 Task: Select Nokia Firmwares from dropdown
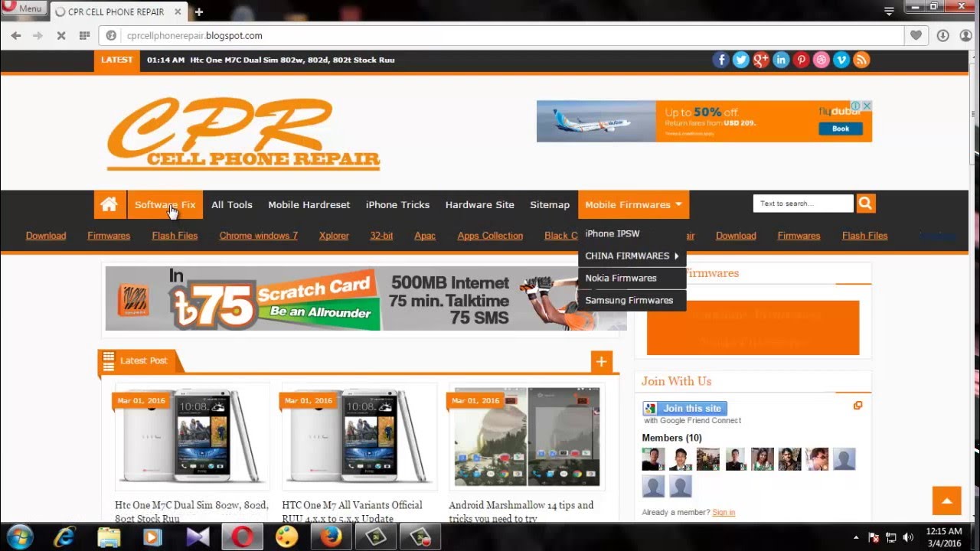pos(632,278)
